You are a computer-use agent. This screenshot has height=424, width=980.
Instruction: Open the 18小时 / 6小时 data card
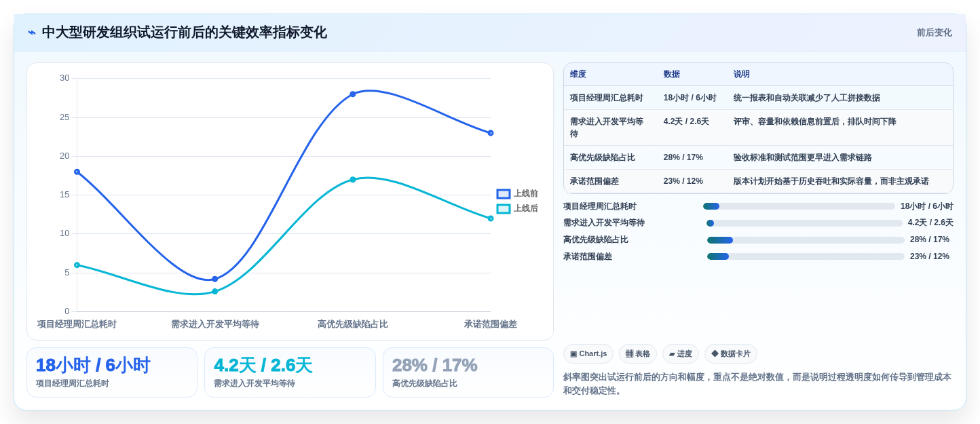(x=112, y=372)
